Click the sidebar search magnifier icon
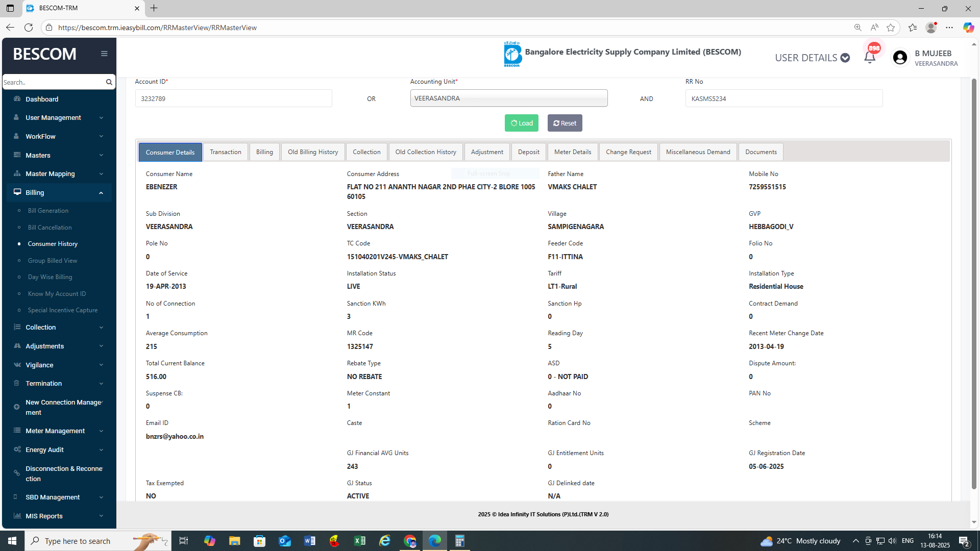980x551 pixels. click(109, 82)
